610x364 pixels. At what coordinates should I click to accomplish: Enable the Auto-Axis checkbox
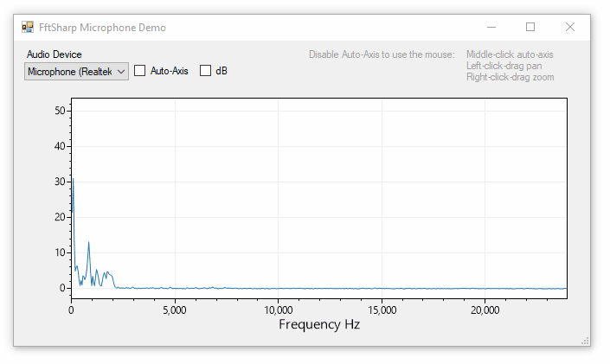[140, 71]
